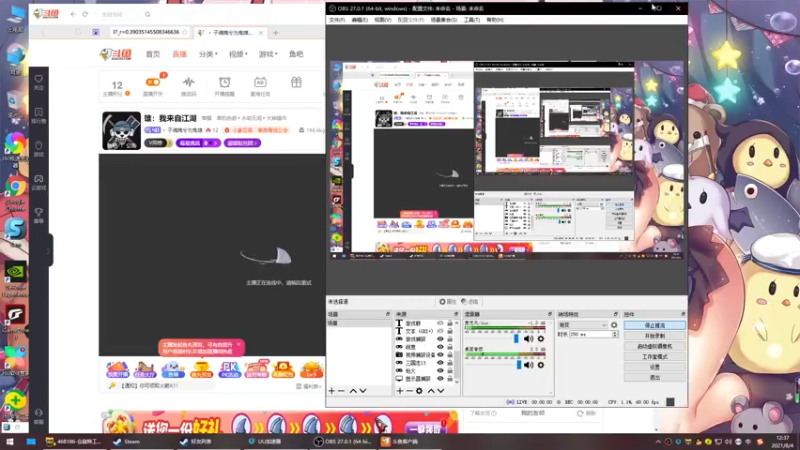Move source up in OBS Sources list
The width and height of the screenshot is (800, 450).
click(431, 391)
